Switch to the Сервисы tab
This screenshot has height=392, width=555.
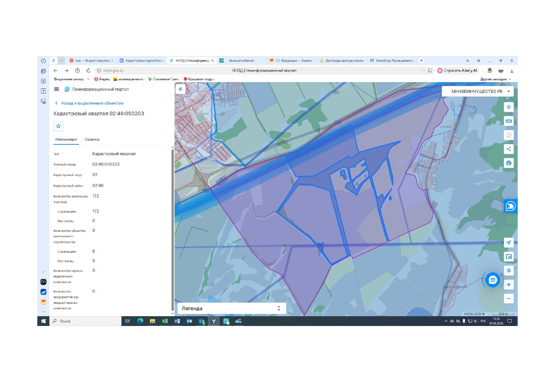92,139
